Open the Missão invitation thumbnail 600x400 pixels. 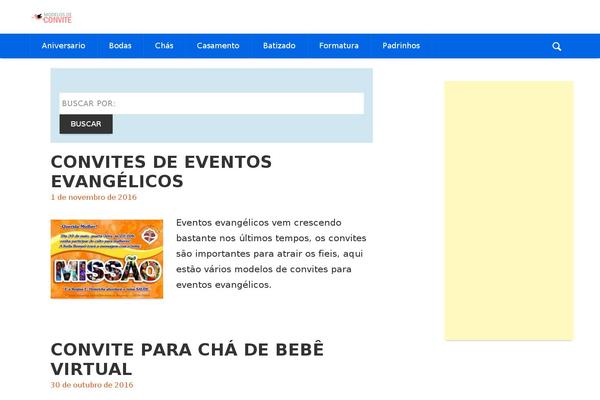(107, 259)
